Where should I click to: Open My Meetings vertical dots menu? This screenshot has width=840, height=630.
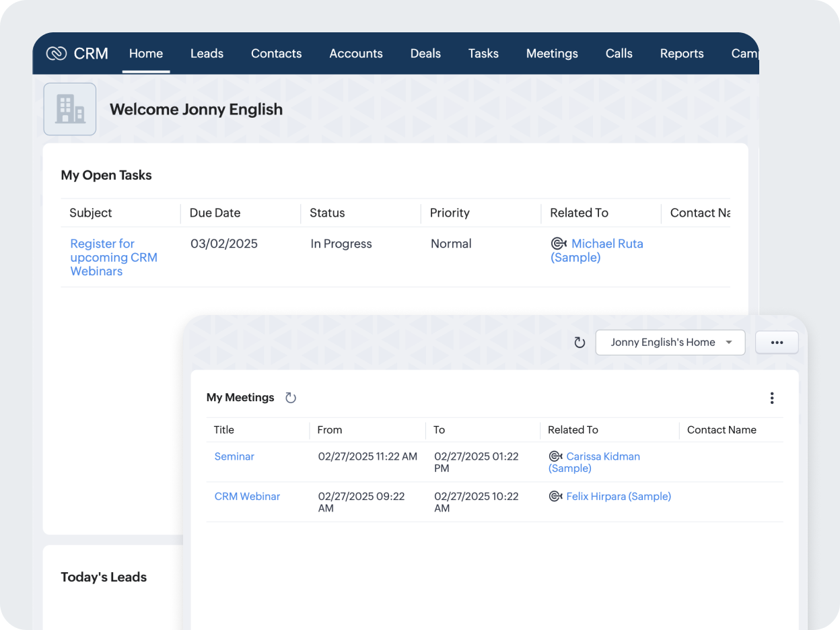point(771,398)
